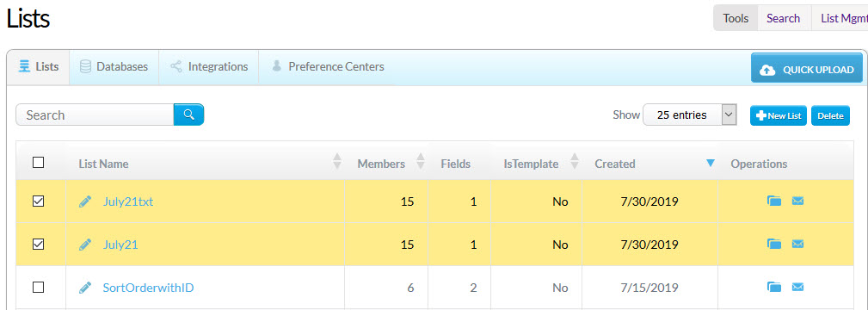Click the envelope icon in July21txt row
Image resolution: width=868 pixels, height=310 pixels.
[797, 201]
